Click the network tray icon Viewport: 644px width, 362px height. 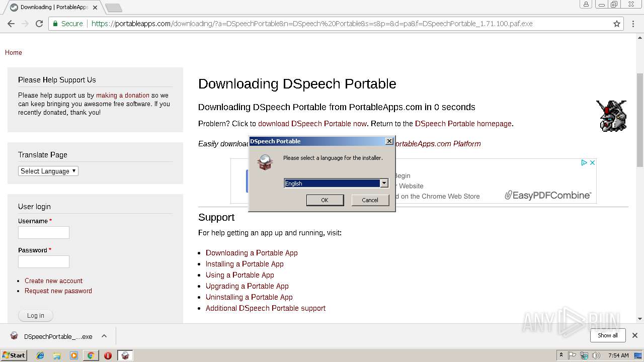click(584, 355)
